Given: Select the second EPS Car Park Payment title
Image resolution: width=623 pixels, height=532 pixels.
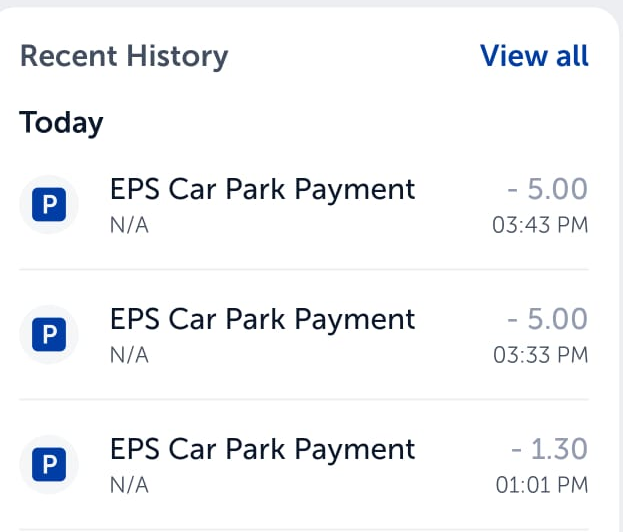Looking at the screenshot, I should [x=263, y=319].
